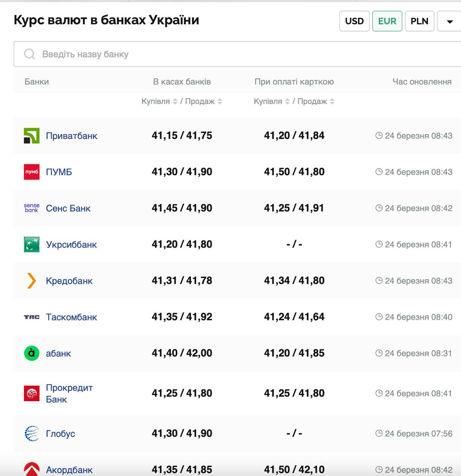Viewport: 461px width, 476px height.
Task: Open the currency selection dropdown arrow
Action: [449, 21]
